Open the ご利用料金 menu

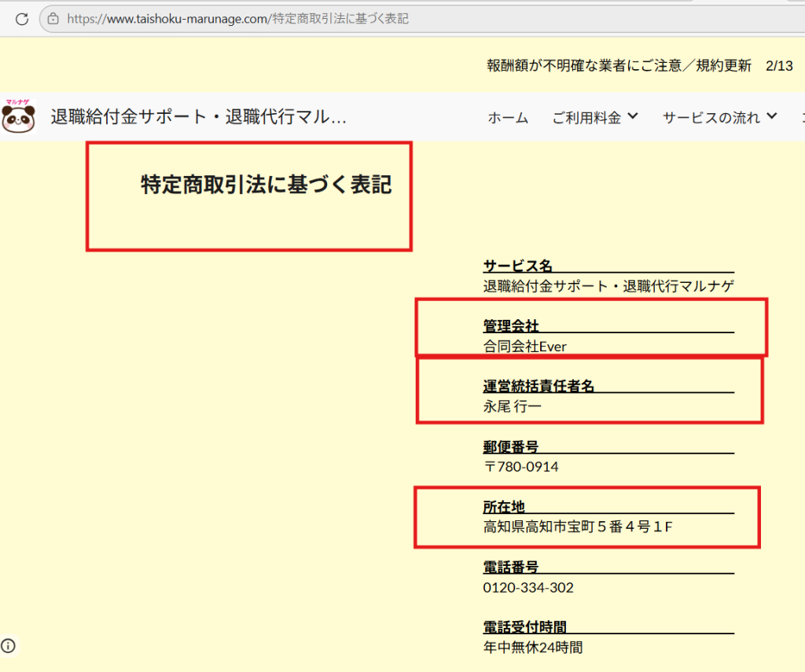[586, 118]
